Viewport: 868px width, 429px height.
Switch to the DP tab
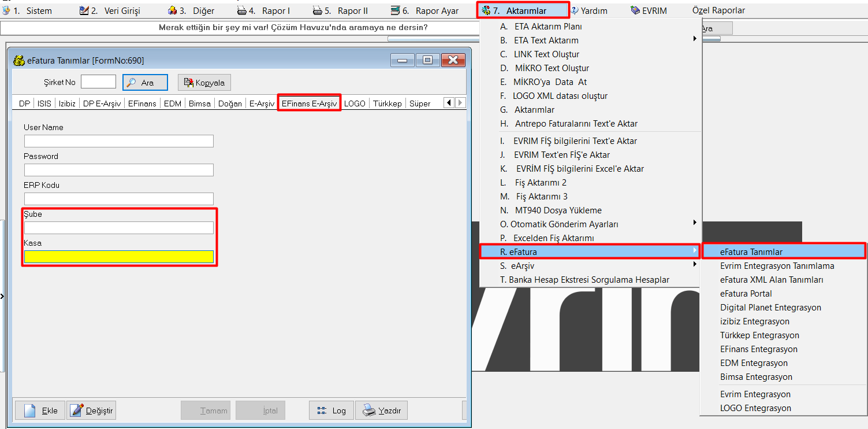tap(24, 103)
